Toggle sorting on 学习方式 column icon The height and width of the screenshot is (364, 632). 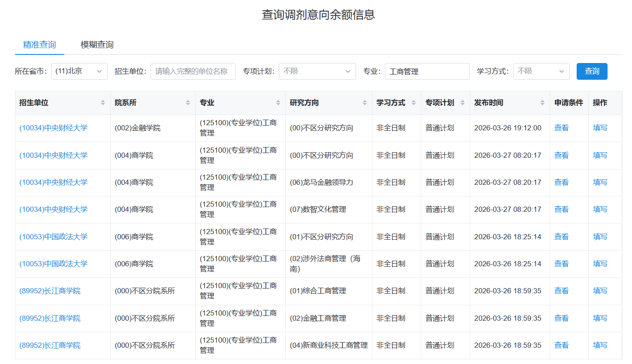pyautogui.click(x=414, y=103)
